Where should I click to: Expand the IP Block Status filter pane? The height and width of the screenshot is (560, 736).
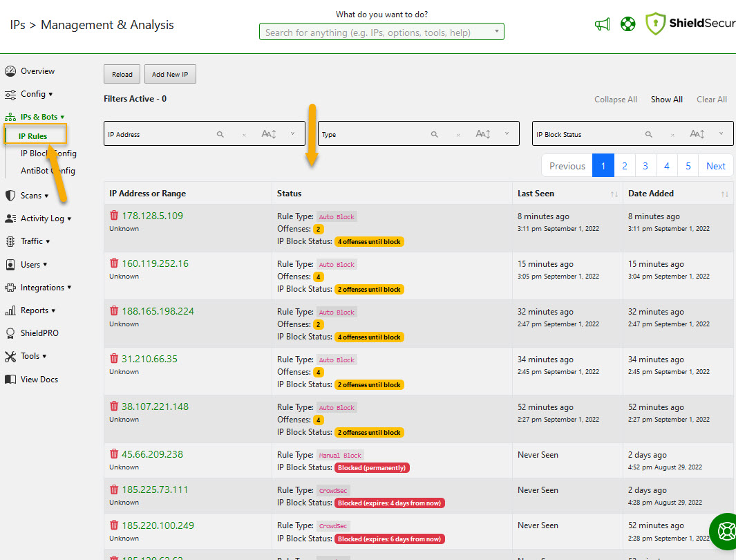point(721,134)
